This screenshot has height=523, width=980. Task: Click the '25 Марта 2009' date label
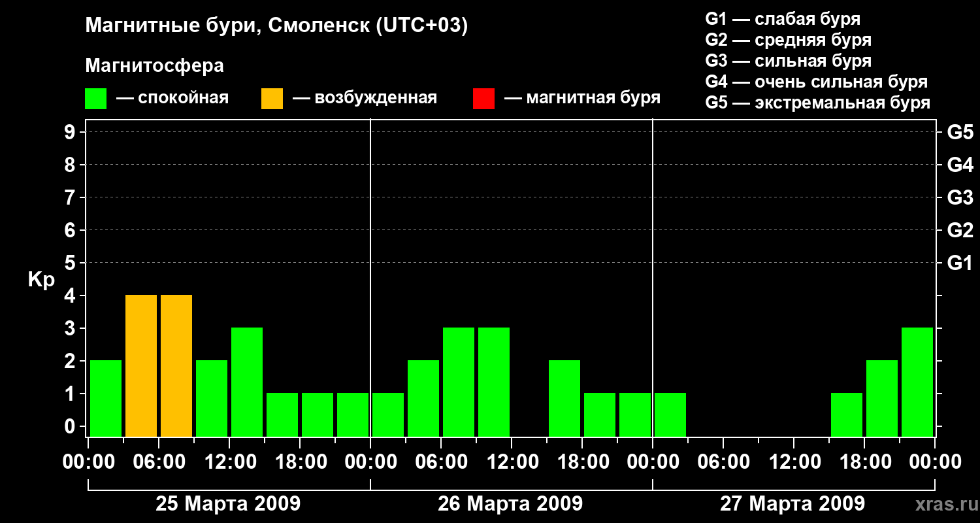pyautogui.click(x=228, y=504)
